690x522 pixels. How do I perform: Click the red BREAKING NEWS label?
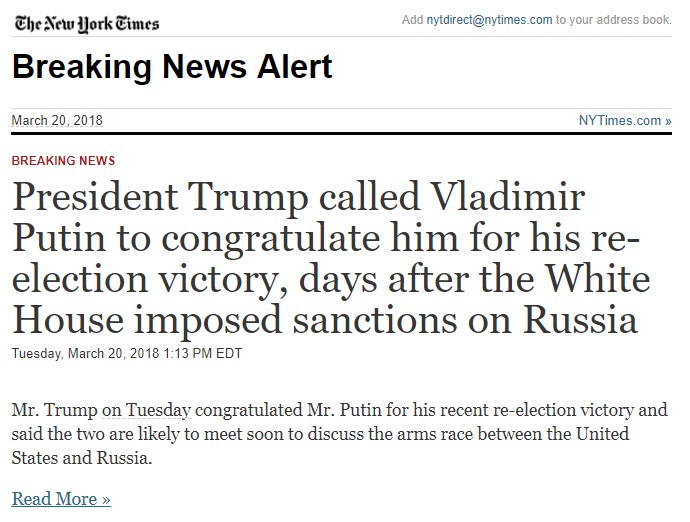(x=63, y=161)
